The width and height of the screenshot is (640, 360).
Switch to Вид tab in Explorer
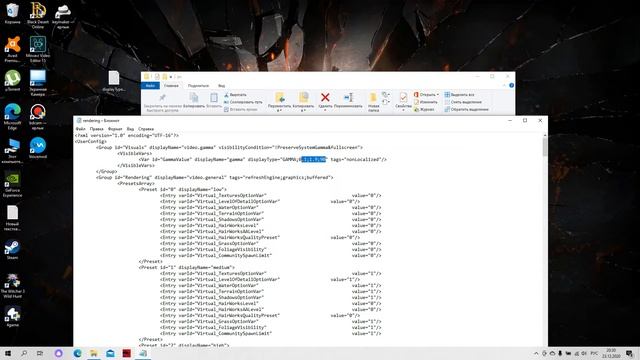(221, 86)
